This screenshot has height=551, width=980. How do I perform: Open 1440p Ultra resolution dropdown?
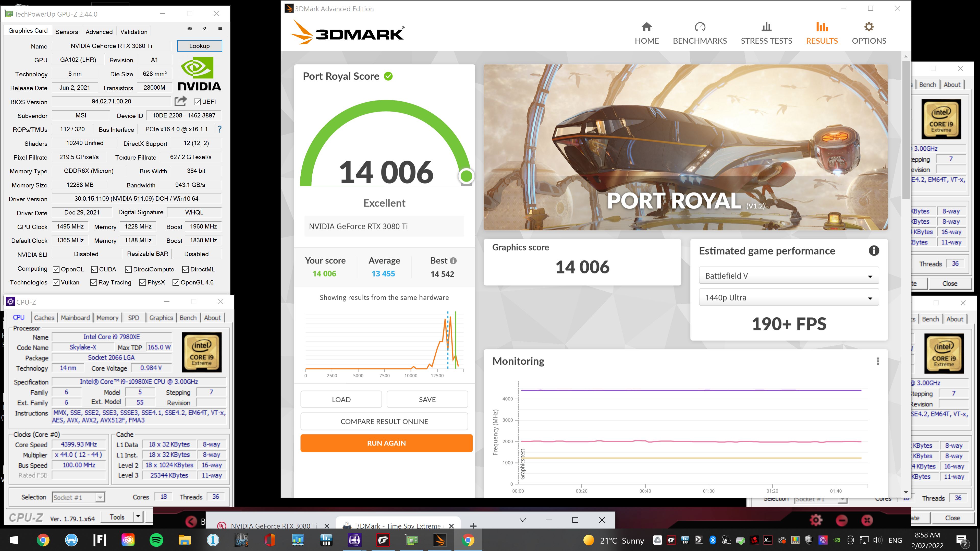(789, 297)
